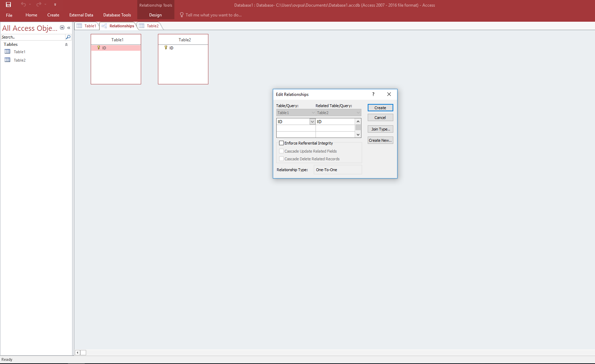Image resolution: width=595 pixels, height=364 pixels.
Task: Switch to the Database Tools ribbon tab
Action: tap(117, 15)
